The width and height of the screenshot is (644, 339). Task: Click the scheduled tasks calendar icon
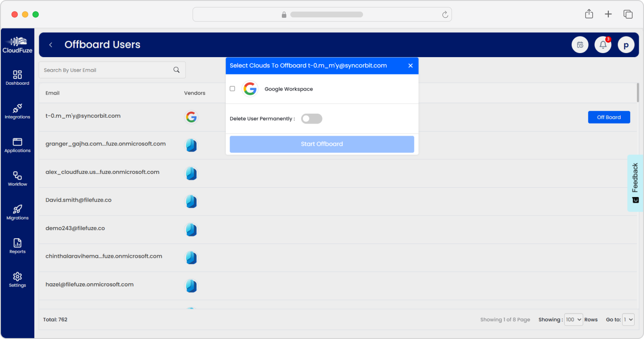pyautogui.click(x=580, y=45)
